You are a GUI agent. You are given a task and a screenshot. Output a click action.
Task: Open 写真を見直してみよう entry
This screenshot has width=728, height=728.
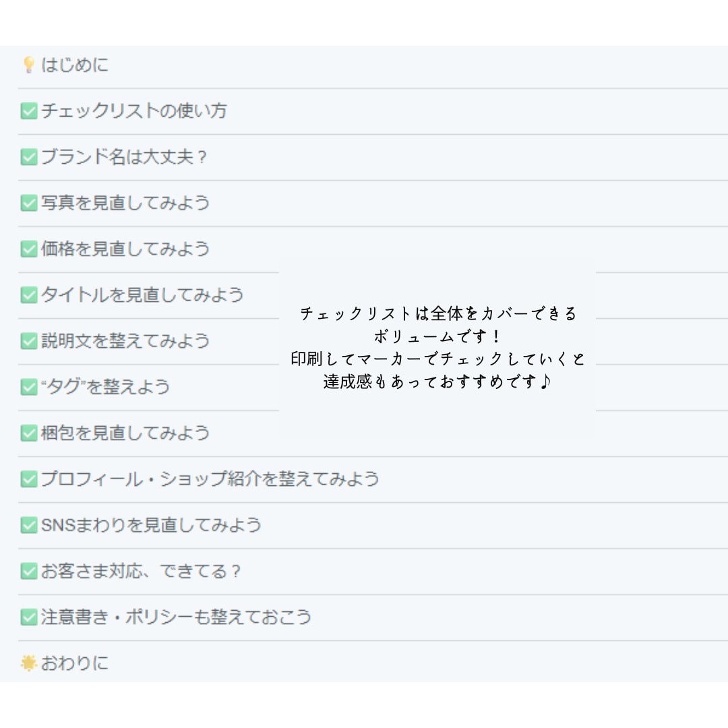pos(125,203)
